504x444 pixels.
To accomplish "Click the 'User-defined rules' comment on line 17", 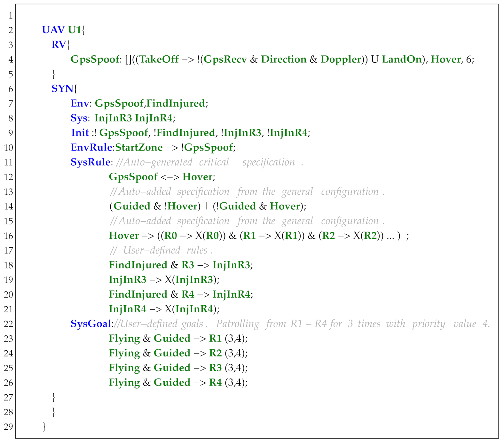I will pos(161,250).
